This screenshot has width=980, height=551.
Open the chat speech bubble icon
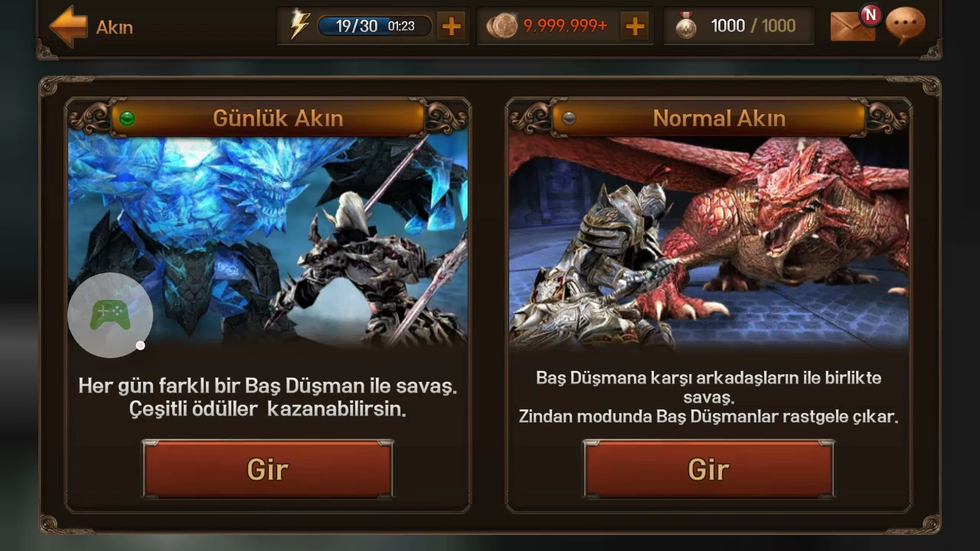(x=905, y=24)
